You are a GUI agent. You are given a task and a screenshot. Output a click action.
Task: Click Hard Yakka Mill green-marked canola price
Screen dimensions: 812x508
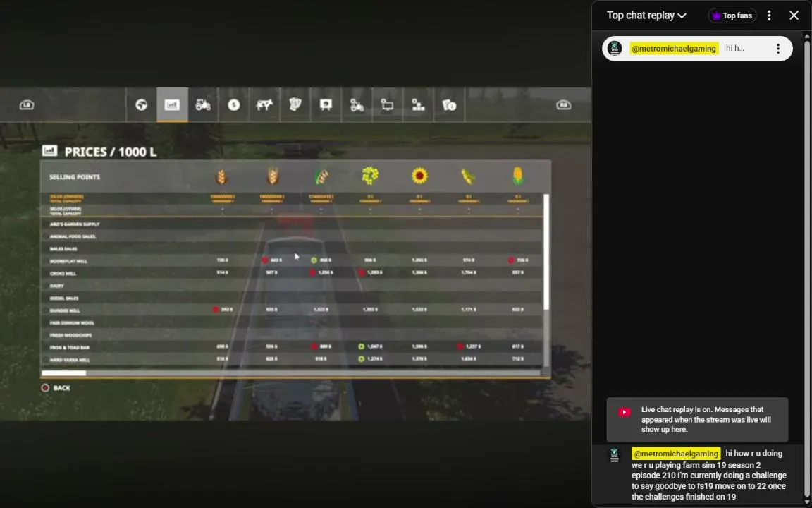[x=370, y=358]
